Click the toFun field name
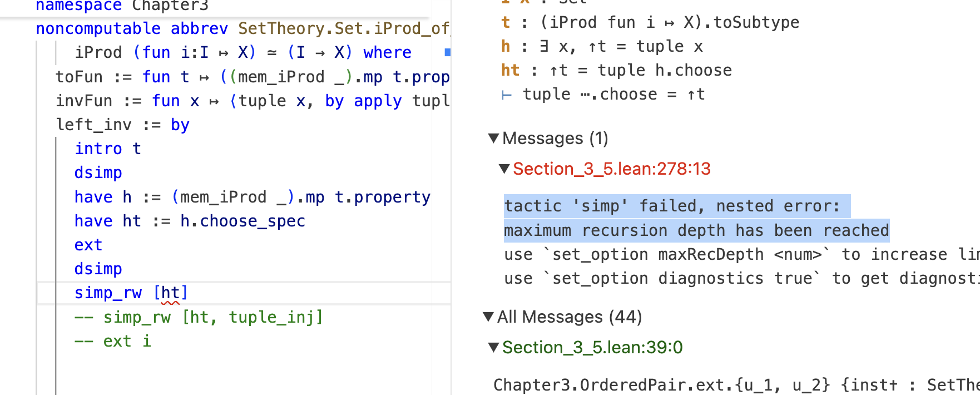The width and height of the screenshot is (980, 395). (x=79, y=77)
